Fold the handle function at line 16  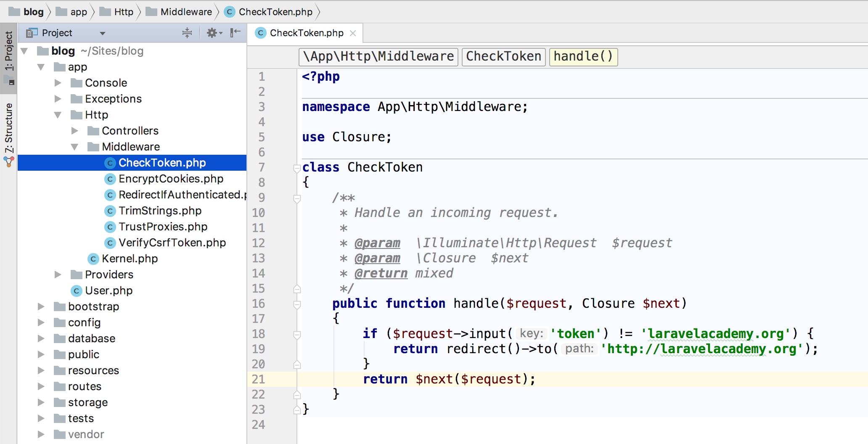coord(296,304)
